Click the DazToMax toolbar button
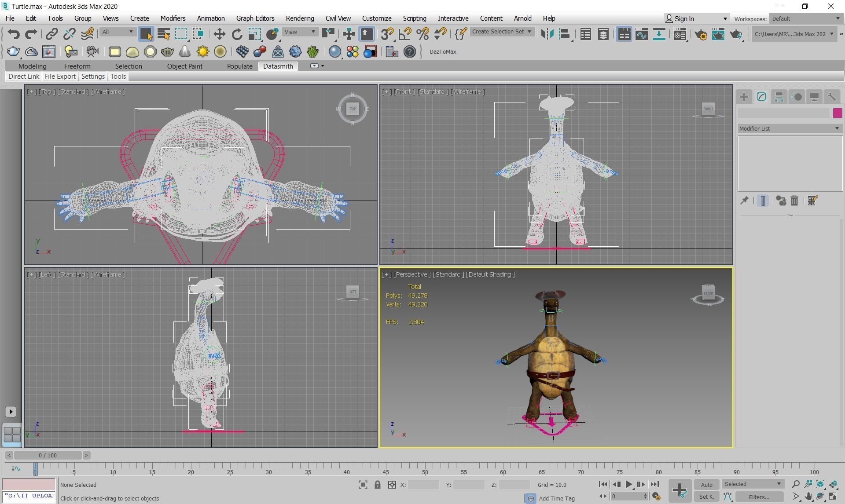This screenshot has width=845, height=504. click(x=443, y=51)
